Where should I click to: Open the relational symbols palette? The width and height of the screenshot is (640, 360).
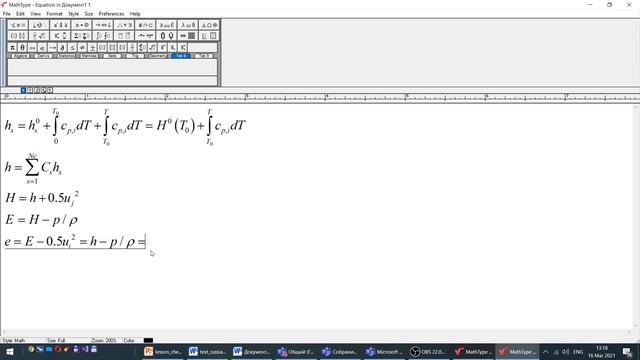click(x=18, y=25)
